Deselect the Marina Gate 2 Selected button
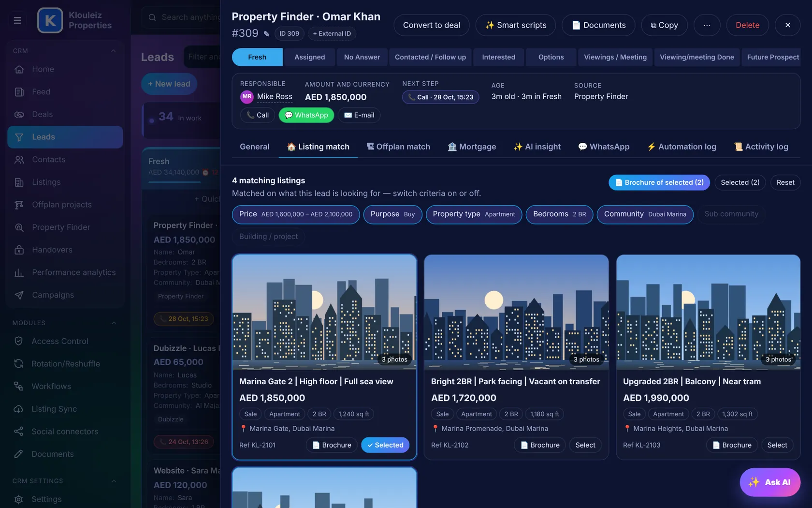812x508 pixels. pos(385,445)
